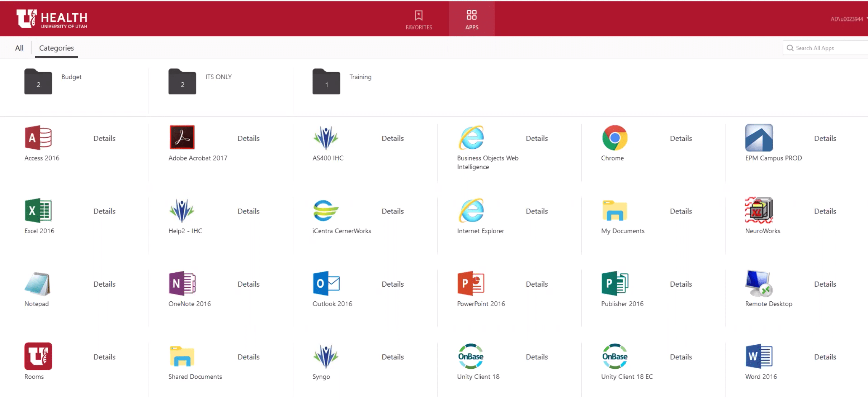The height and width of the screenshot is (402, 868).
Task: Click the Search All Apps field
Action: (825, 48)
